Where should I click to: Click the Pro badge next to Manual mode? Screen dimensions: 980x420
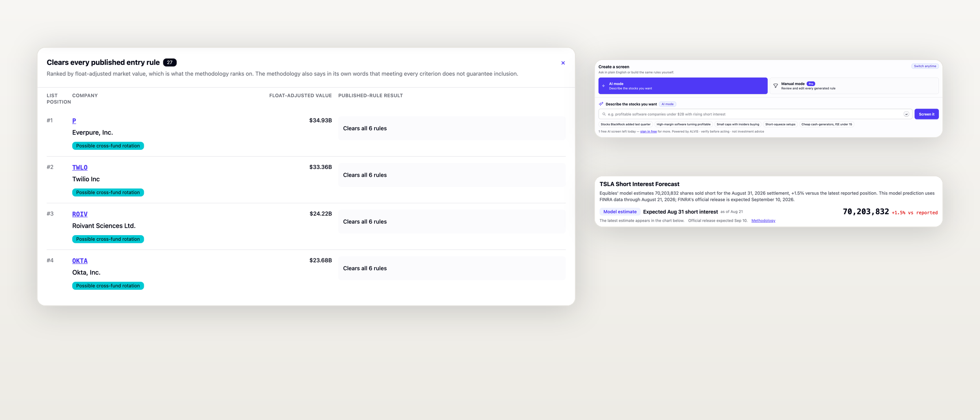coord(811,84)
